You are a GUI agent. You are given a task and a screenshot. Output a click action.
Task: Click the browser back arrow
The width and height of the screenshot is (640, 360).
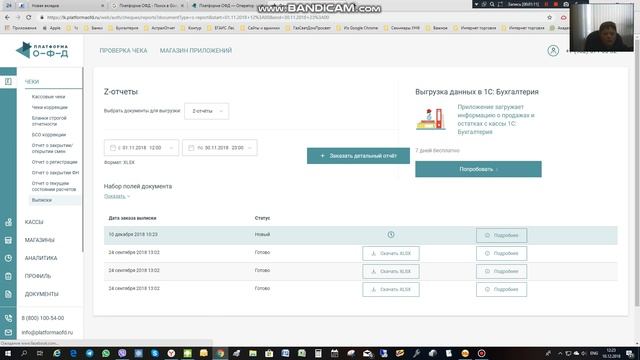coord(7,18)
